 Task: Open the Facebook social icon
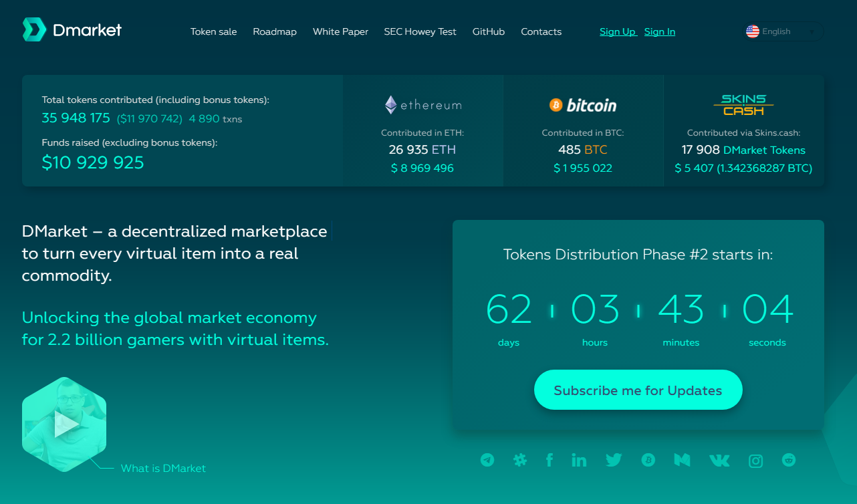click(x=549, y=460)
